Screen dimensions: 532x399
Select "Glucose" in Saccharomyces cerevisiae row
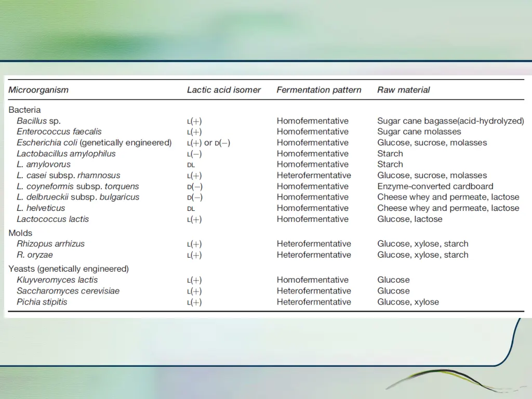(394, 291)
